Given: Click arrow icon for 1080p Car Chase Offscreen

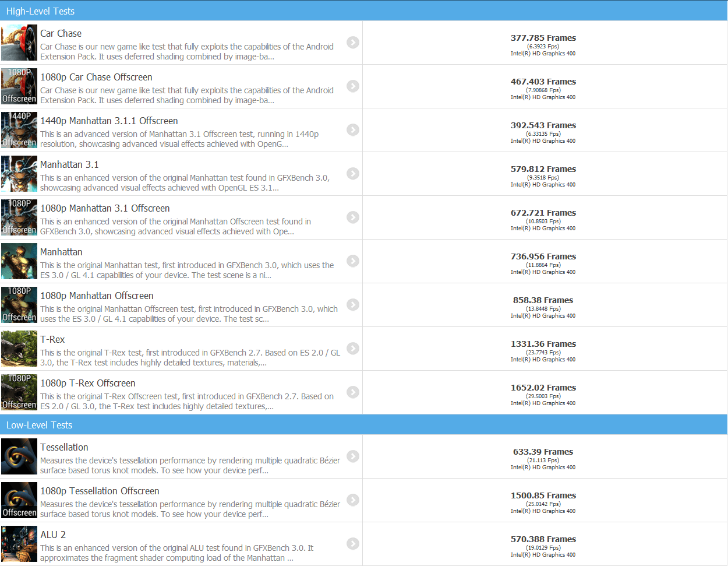Looking at the screenshot, I should [353, 86].
